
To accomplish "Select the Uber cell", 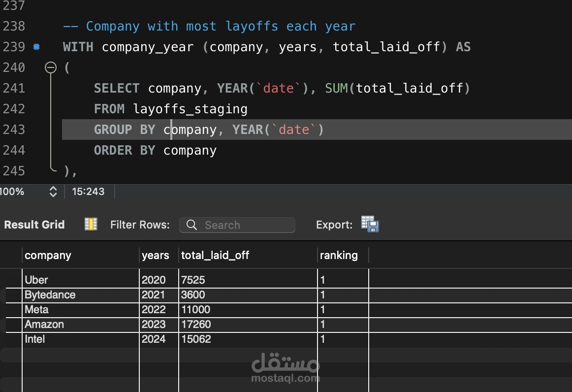I will 81,280.
